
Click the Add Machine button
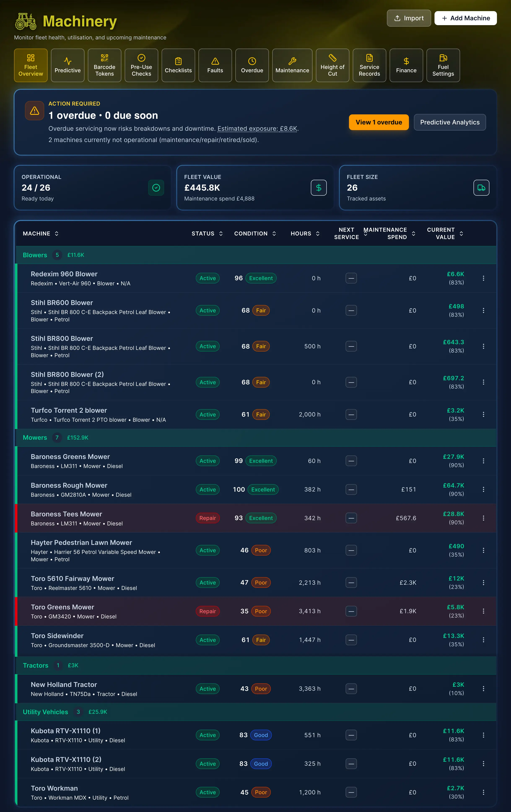click(466, 18)
